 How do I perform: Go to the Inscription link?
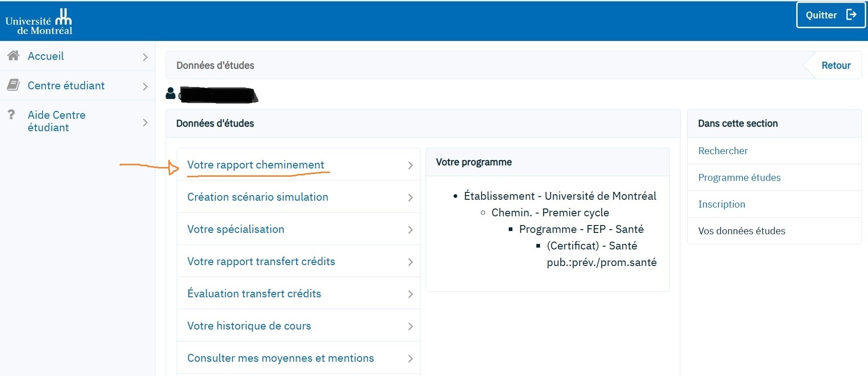click(x=721, y=204)
